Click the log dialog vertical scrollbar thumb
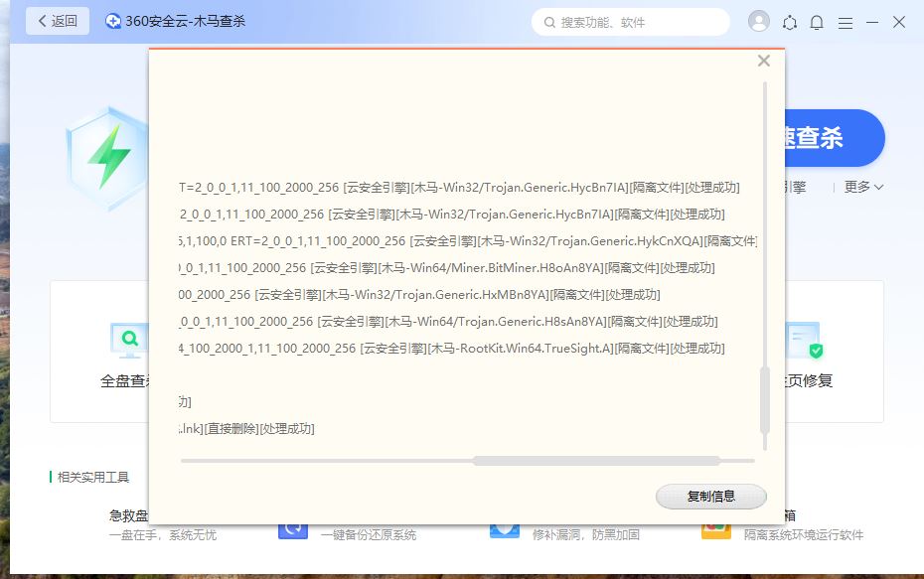Viewport: 924px width, 579px height. (x=765, y=400)
